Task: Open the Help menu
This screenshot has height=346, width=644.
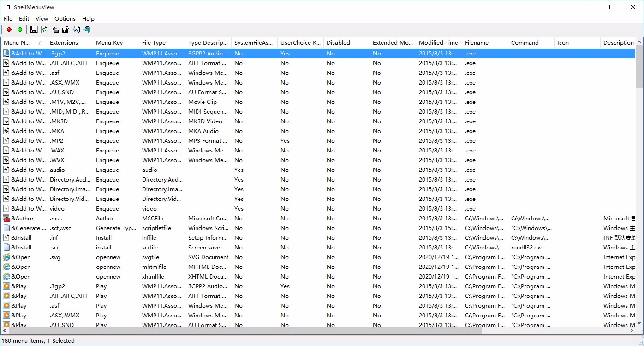Action: pos(88,18)
